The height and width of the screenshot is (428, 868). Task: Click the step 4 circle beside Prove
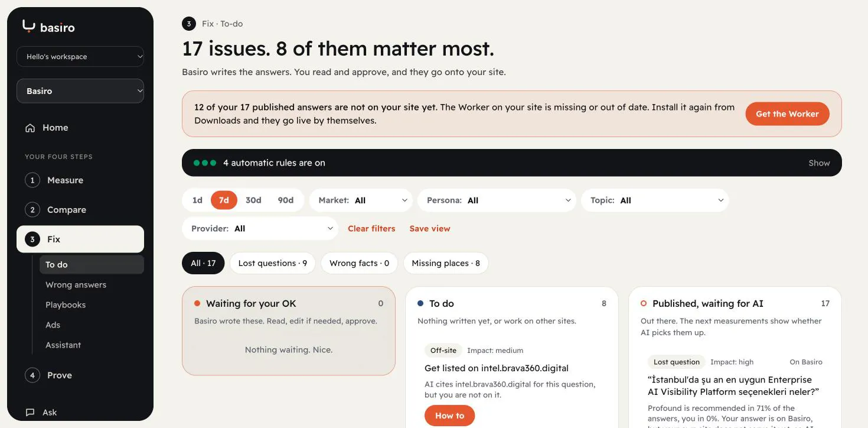tap(32, 375)
